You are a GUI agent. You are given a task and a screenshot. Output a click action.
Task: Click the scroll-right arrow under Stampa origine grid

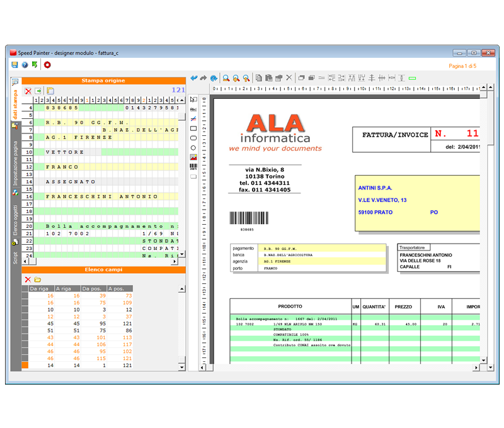pos(175,261)
